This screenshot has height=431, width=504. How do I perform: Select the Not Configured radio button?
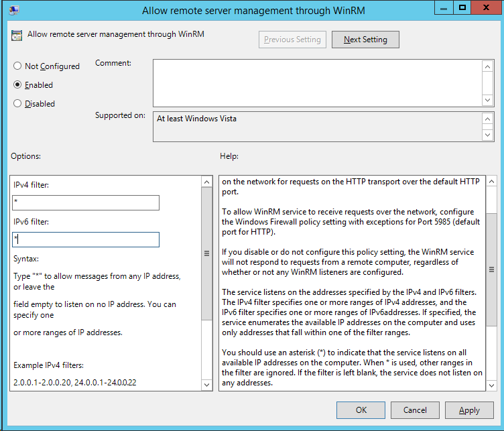(18, 66)
